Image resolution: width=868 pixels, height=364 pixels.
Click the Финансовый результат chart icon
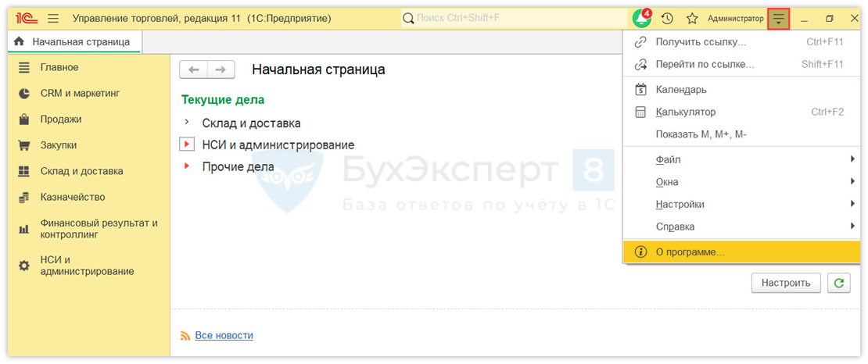(23, 229)
